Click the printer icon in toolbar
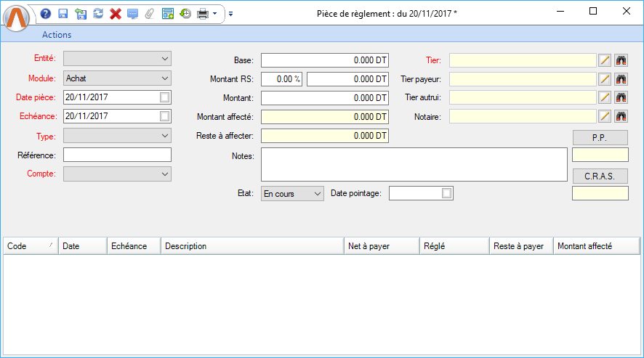Viewport: 644px width, 358px height. click(x=203, y=13)
